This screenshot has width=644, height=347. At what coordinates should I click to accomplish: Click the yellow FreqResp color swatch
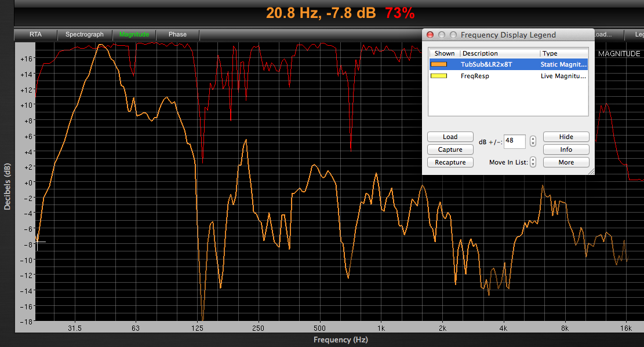(439, 76)
